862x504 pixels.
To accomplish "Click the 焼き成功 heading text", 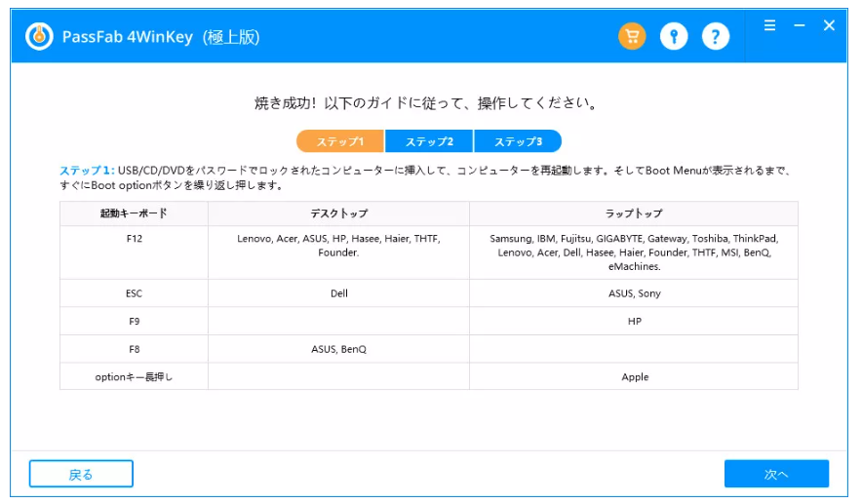I will tap(426, 102).
